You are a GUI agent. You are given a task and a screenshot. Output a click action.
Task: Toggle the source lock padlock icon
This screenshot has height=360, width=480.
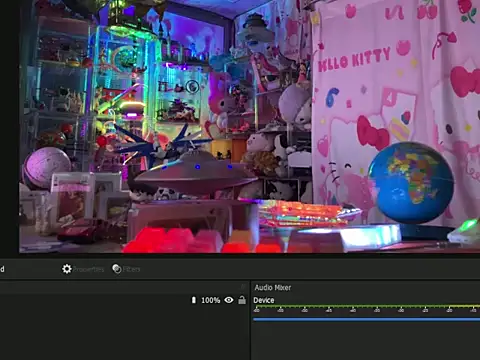(x=242, y=300)
